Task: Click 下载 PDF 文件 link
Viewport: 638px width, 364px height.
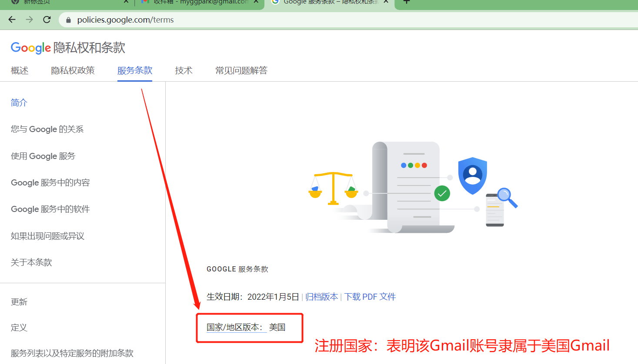Action: (x=370, y=297)
